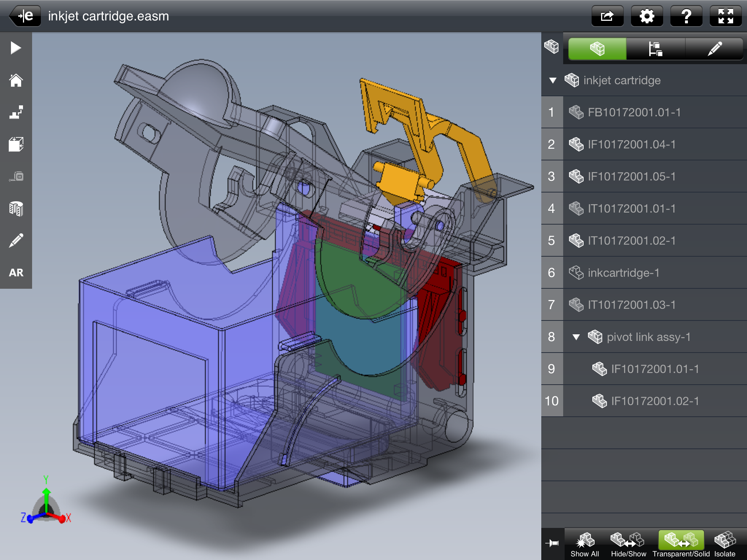Open view orientation cube tool

tap(16, 144)
